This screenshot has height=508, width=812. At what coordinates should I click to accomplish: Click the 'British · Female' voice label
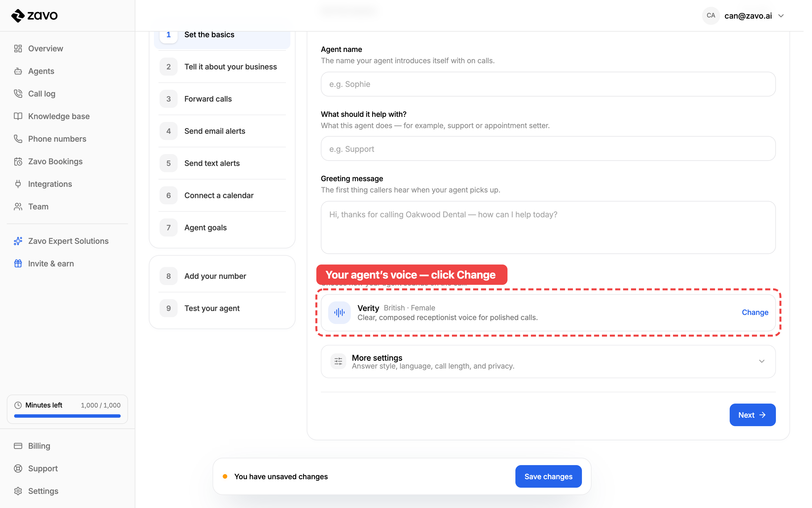pos(409,308)
